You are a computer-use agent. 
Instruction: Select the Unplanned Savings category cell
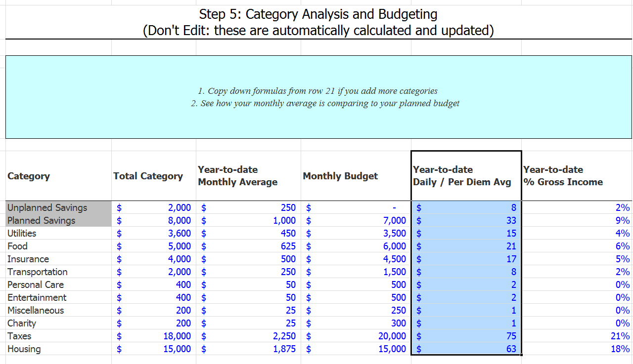pos(58,207)
